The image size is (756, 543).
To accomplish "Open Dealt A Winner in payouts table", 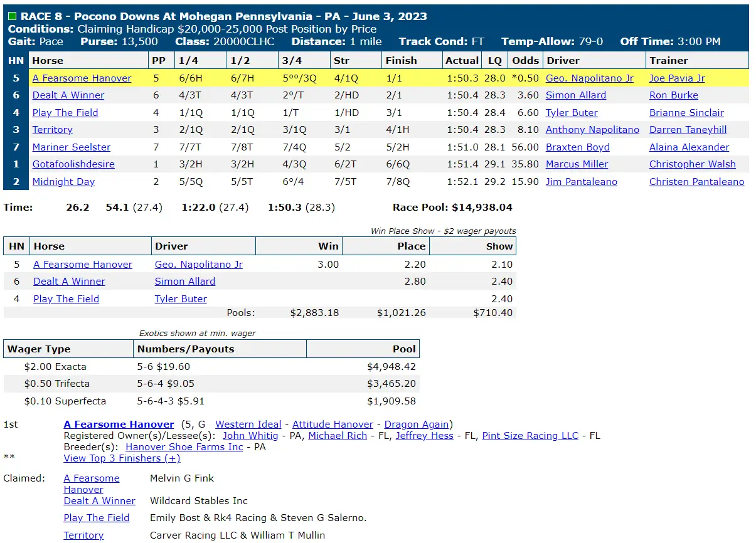I will (69, 282).
